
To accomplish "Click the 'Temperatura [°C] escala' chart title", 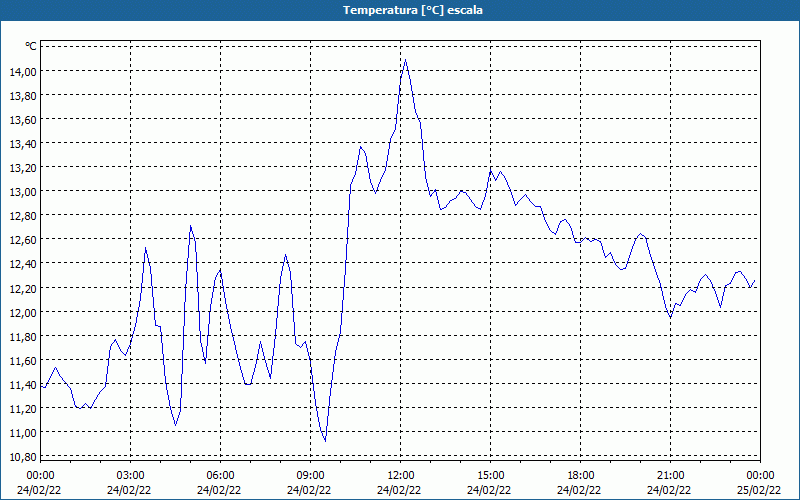I will (x=400, y=10).
